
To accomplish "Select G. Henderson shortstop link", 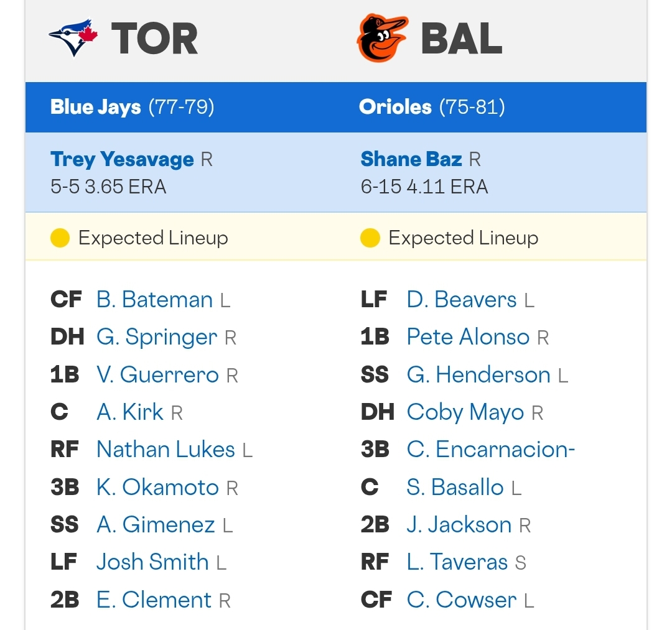I will pos(478,374).
